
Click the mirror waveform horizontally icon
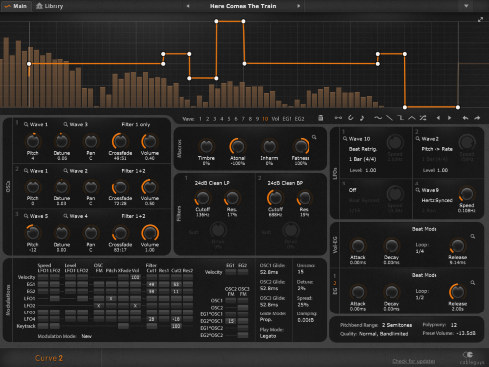pos(338,118)
